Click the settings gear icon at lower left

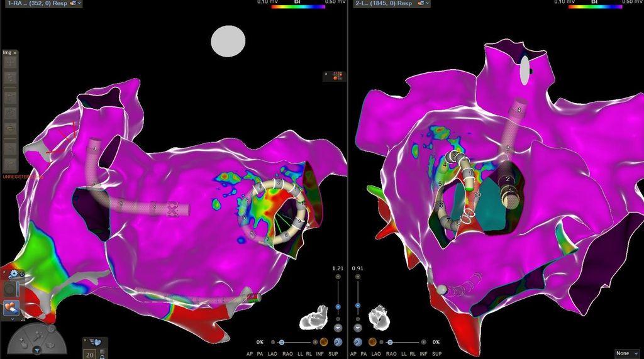point(12,274)
